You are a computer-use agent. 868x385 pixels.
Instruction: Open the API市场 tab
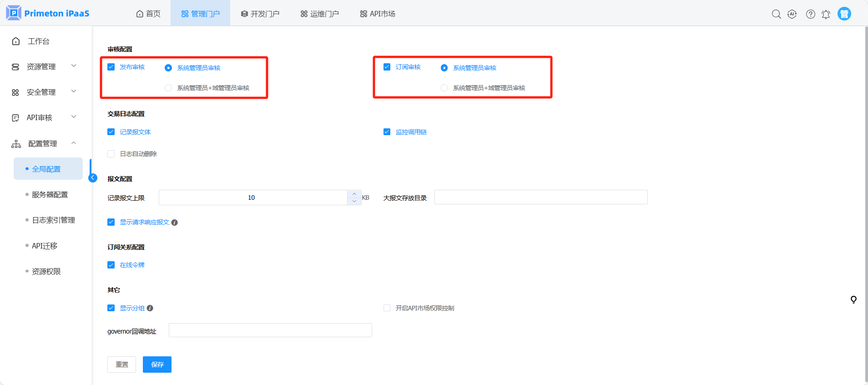(x=377, y=14)
